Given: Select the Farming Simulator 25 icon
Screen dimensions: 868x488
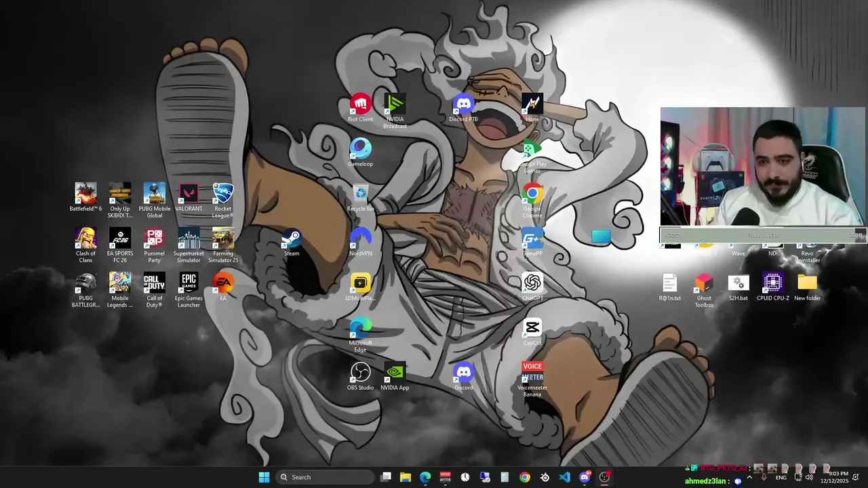Looking at the screenshot, I should pyautogui.click(x=223, y=245).
